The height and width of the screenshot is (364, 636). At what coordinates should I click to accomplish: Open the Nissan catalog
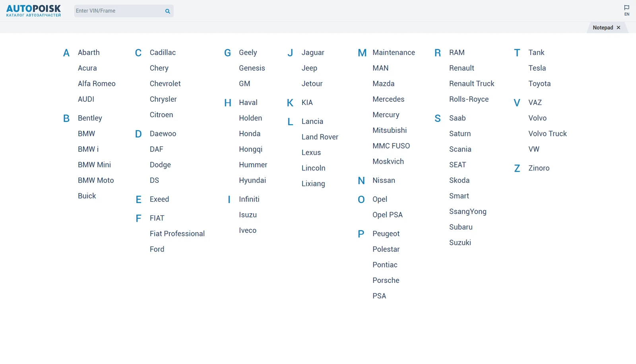coord(384,180)
